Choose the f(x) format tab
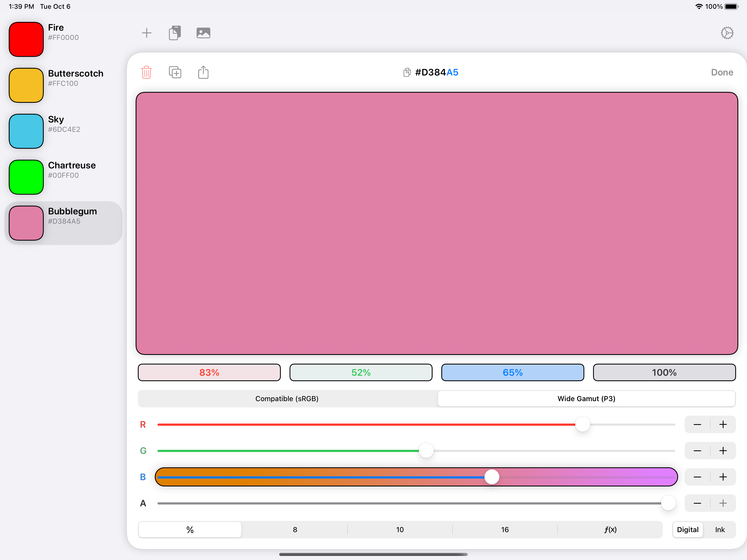 (x=610, y=530)
